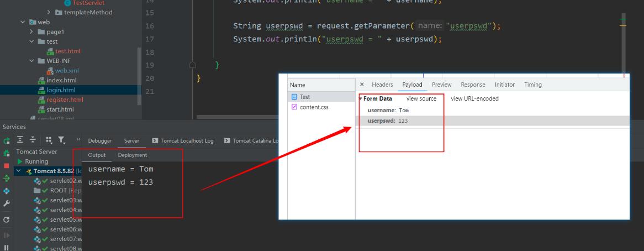Image resolution: width=644 pixels, height=251 pixels.
Task: Click the content.css file icon in Network list
Action: click(x=294, y=107)
